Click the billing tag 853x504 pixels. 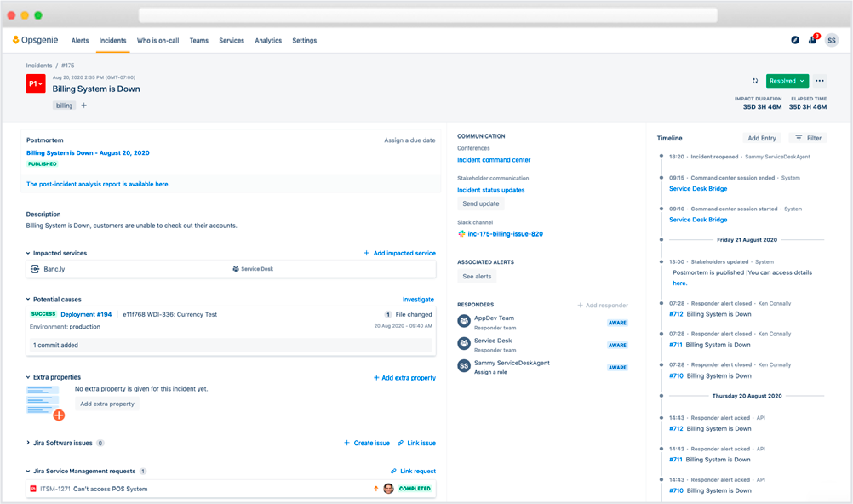point(64,106)
